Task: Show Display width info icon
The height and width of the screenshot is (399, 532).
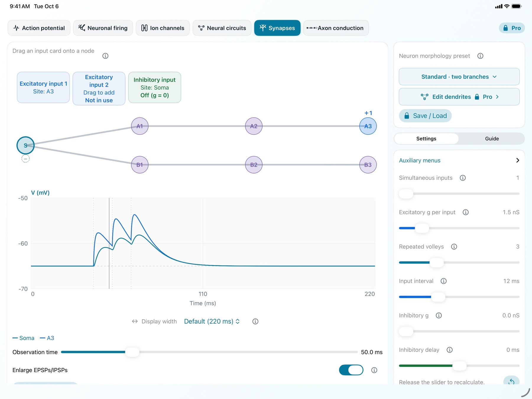Action: 255,321
